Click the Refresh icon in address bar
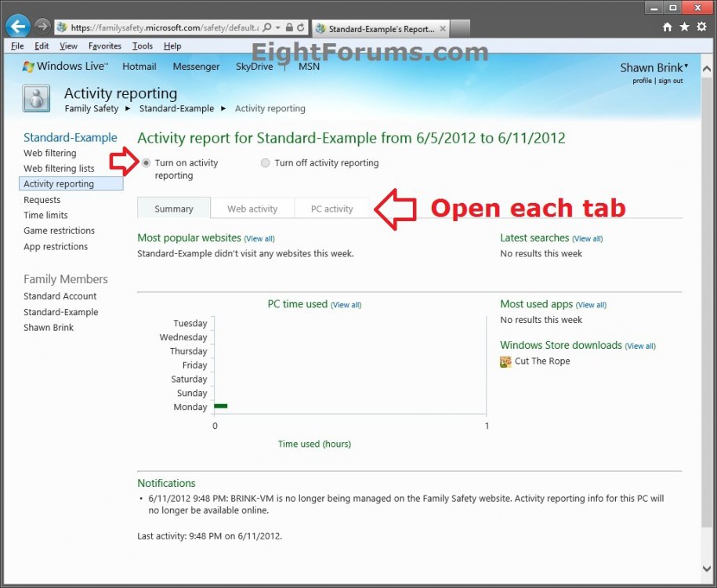The height and width of the screenshot is (588, 717). 302,27
